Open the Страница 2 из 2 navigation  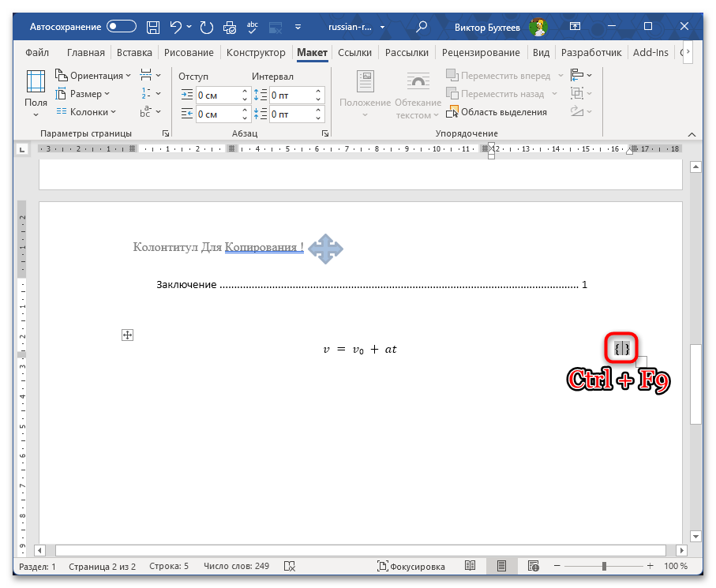[x=103, y=567]
